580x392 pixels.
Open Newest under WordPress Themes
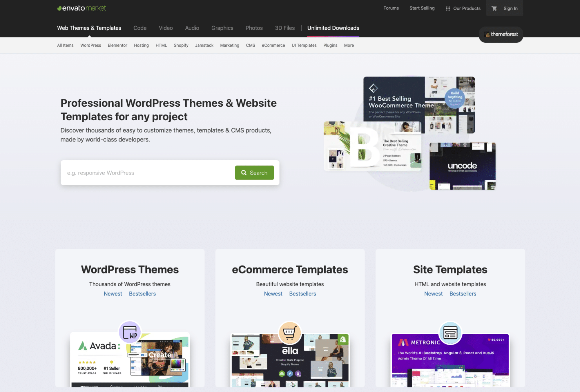click(113, 294)
